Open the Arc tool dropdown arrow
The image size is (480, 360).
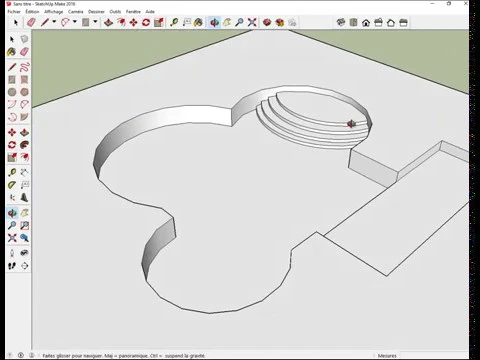(75, 22)
